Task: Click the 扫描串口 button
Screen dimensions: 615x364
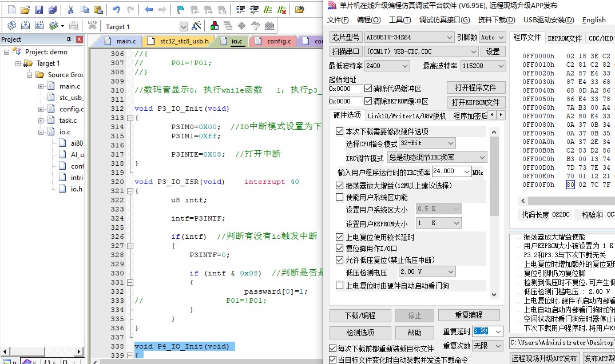Action: click(x=346, y=51)
